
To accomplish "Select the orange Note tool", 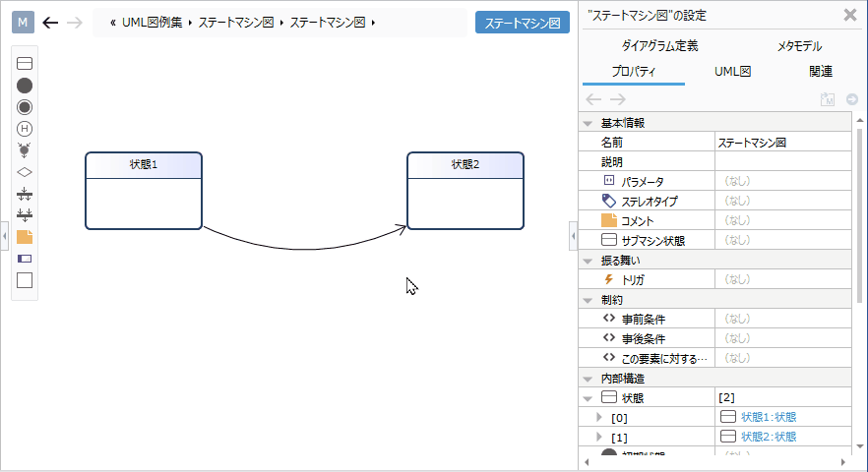I will click(25, 237).
